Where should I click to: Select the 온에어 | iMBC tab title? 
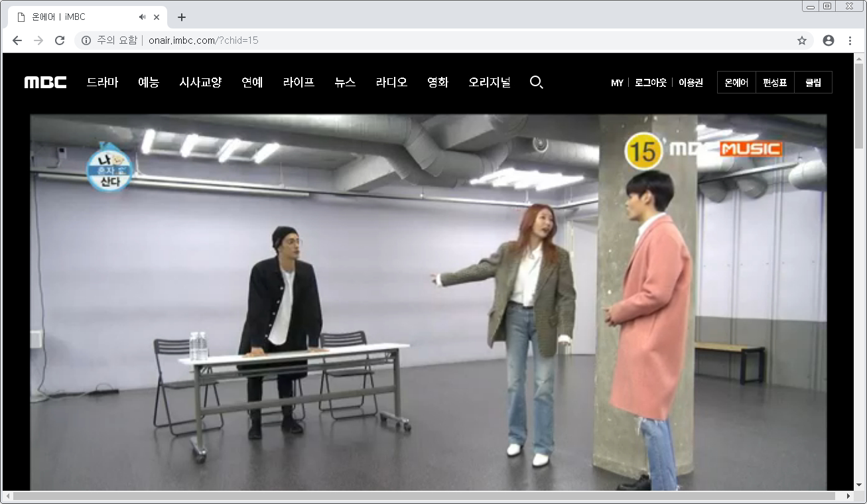pyautogui.click(x=58, y=17)
